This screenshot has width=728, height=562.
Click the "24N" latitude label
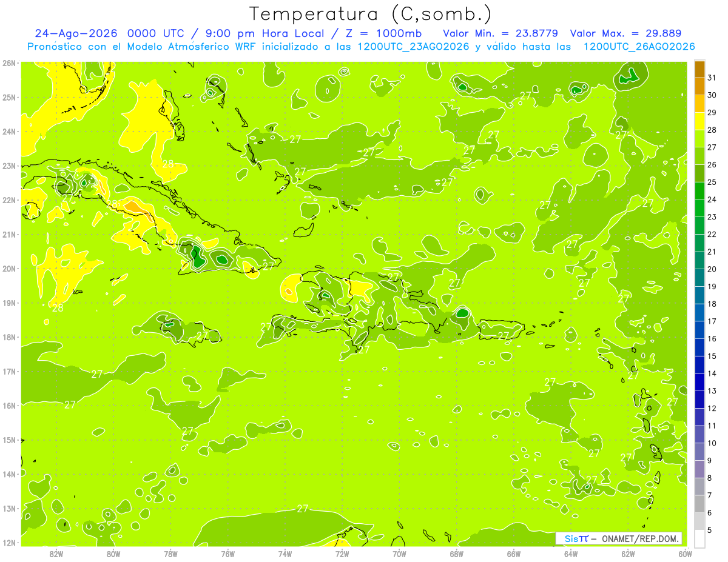tap(8, 132)
